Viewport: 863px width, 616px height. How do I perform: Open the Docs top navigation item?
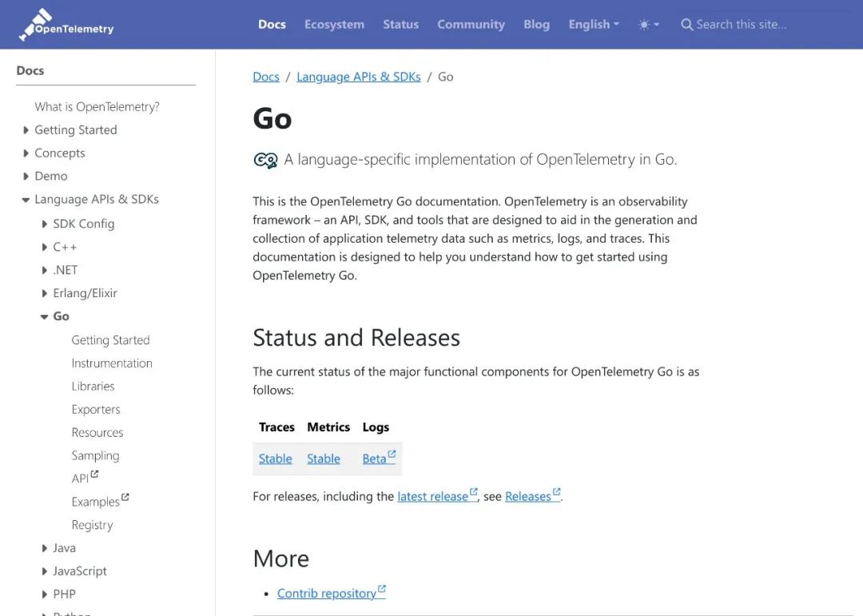[x=272, y=25]
